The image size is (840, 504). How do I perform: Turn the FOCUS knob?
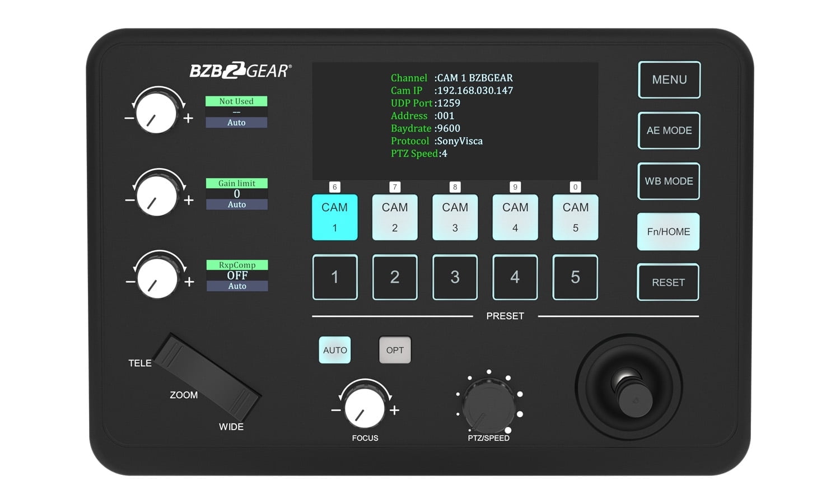365,408
